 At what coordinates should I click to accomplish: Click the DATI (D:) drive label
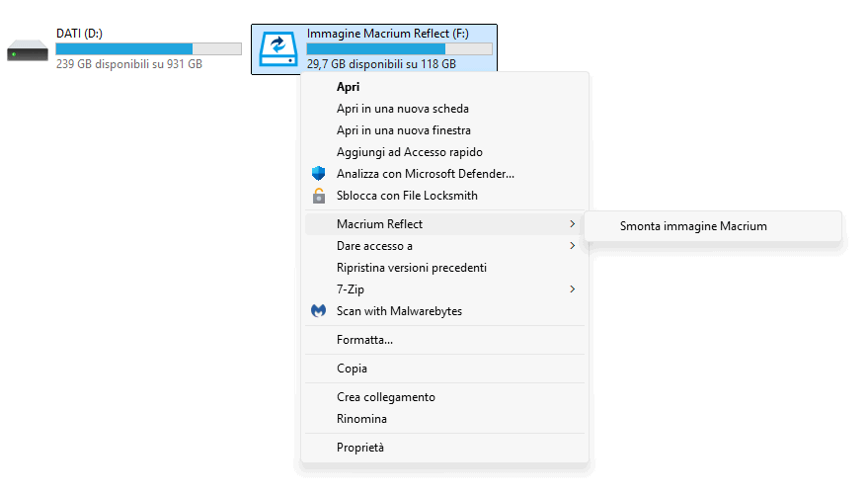click(x=79, y=34)
